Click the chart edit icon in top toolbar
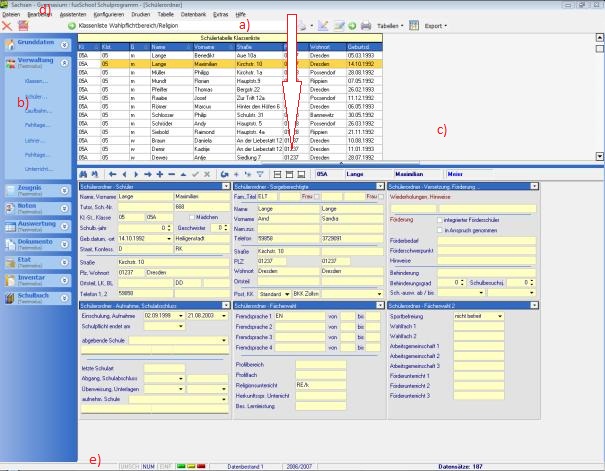 (323, 26)
